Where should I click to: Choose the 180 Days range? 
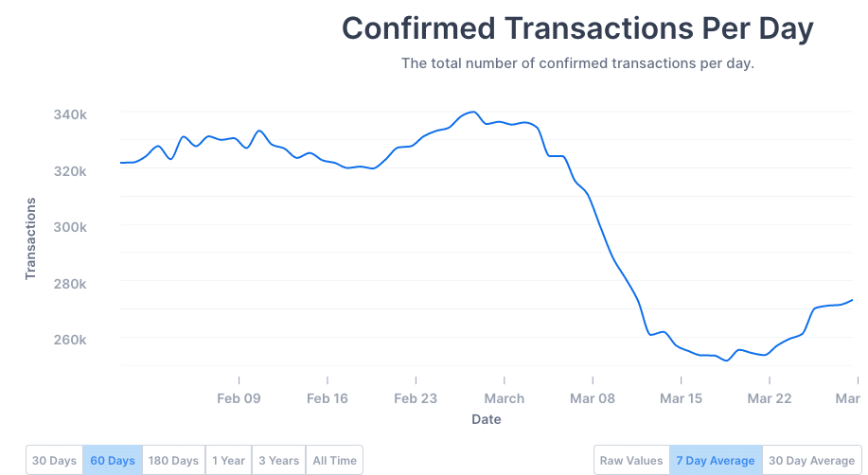pos(173,461)
